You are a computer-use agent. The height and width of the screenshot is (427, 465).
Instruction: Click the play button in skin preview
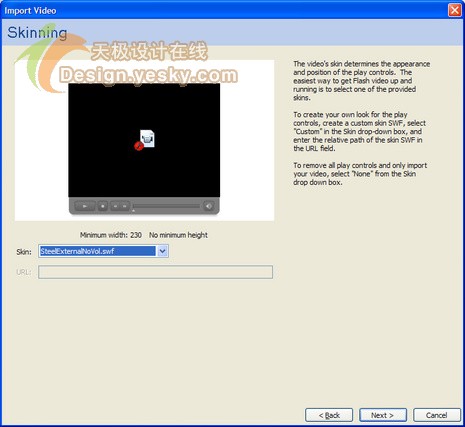pyautogui.click(x=85, y=206)
